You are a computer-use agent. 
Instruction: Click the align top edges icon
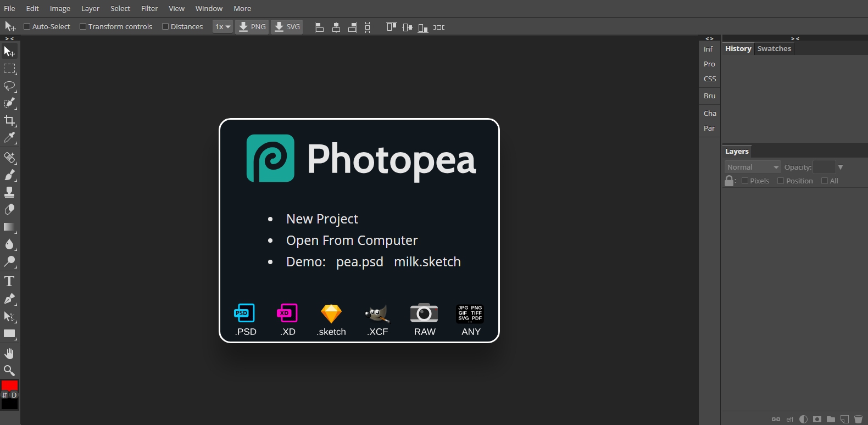pyautogui.click(x=391, y=27)
